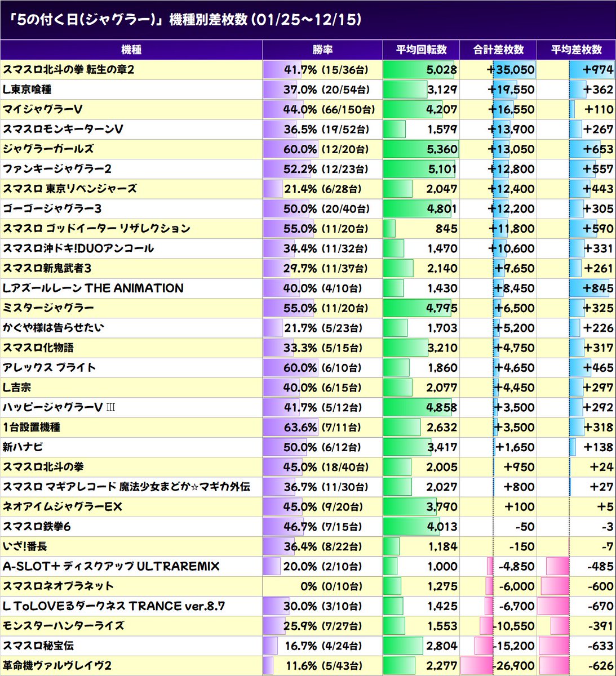Viewport: 616px width, 676px height.
Task: Click the 44.0% (66/150台) win rate cell
Action: pos(322,109)
